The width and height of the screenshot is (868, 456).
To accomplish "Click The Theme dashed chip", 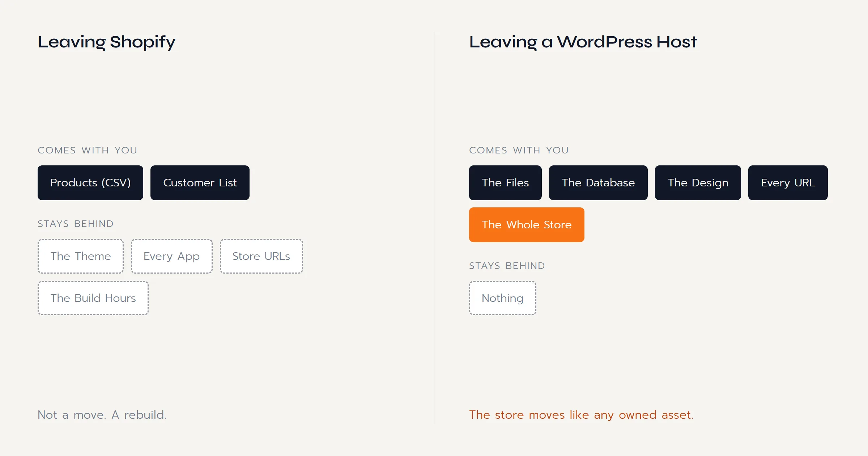I will click(81, 256).
